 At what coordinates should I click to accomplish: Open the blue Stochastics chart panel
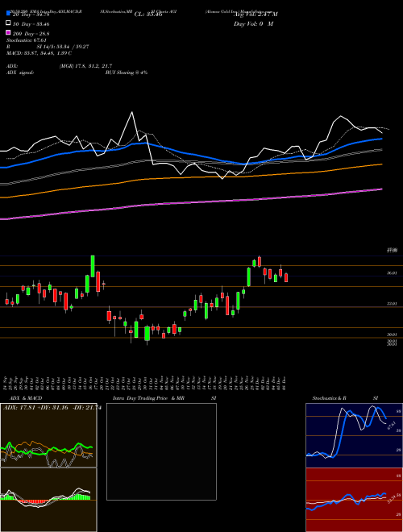tap(354, 435)
